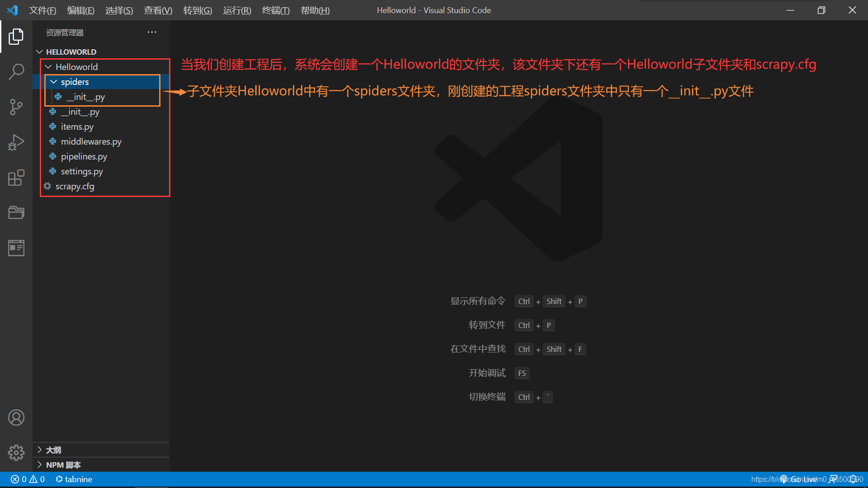Toggle error and warning indicators

(28, 479)
